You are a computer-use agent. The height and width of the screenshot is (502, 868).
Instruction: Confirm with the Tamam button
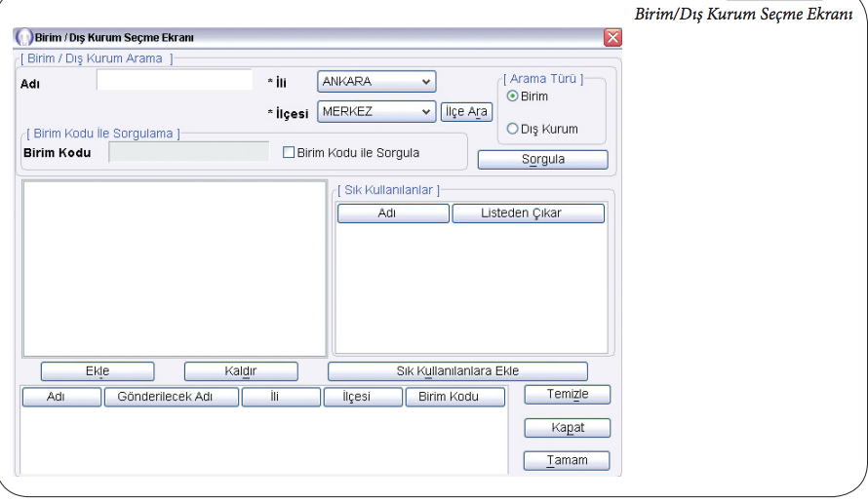point(567,460)
